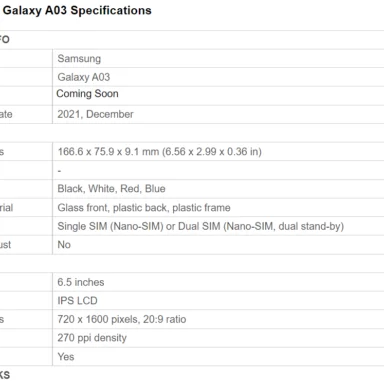Click the dash value in weight row
Image resolution: width=384 pixels, height=384 pixels.
pos(59,171)
